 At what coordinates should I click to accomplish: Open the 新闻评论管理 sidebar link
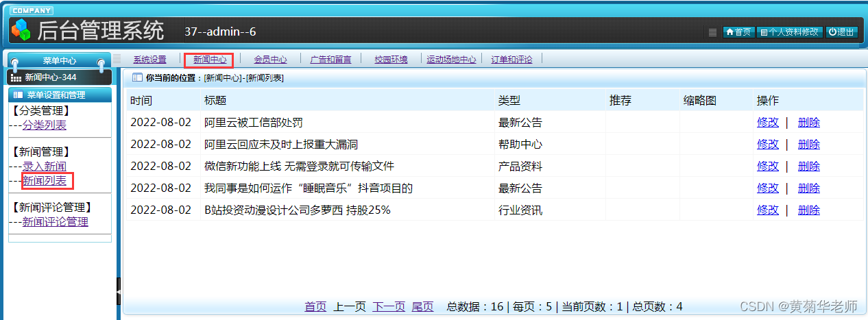click(x=56, y=222)
